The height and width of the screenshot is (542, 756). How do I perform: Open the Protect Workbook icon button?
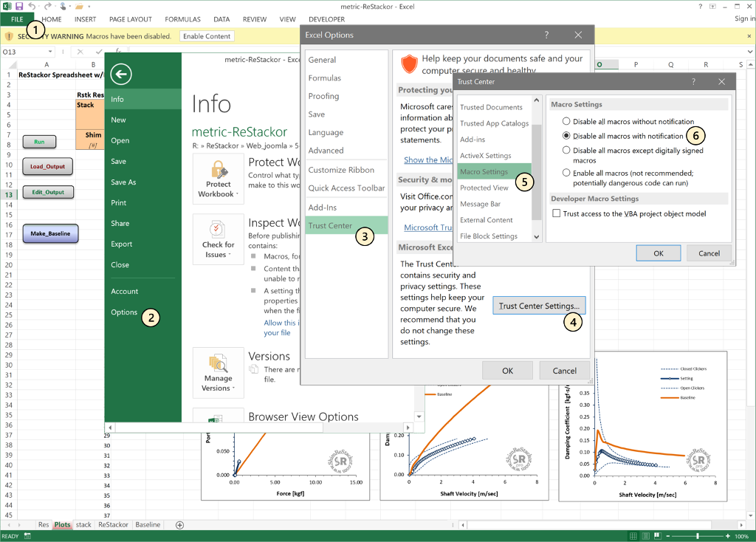point(218,179)
